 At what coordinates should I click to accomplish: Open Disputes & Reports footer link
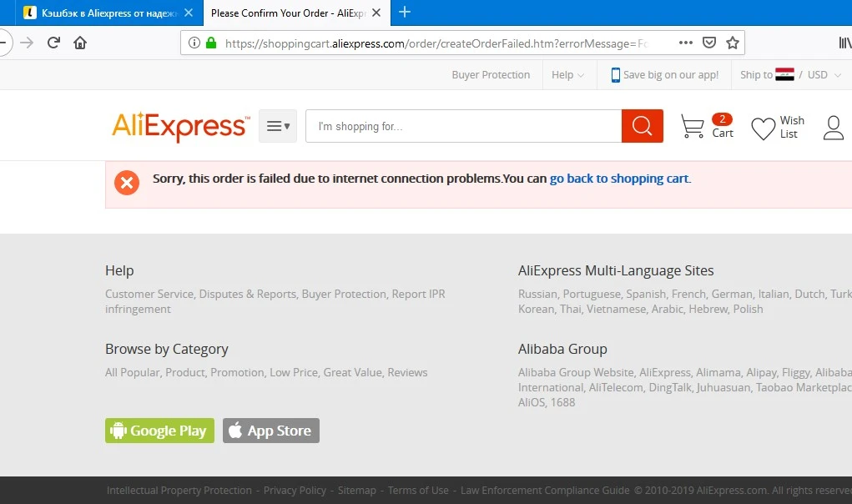point(248,294)
